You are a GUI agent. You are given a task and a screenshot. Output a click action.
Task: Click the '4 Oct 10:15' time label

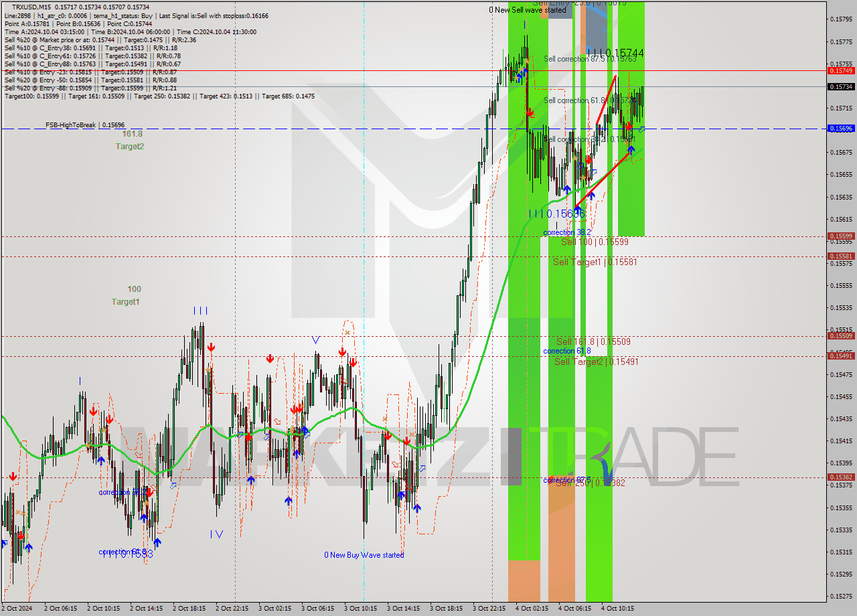click(x=617, y=609)
